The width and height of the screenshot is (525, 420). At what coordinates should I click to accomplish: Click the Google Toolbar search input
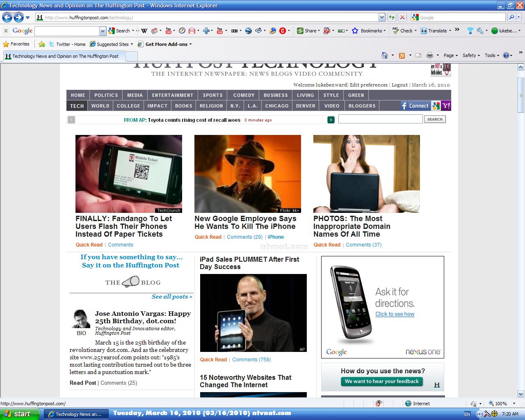point(67,31)
